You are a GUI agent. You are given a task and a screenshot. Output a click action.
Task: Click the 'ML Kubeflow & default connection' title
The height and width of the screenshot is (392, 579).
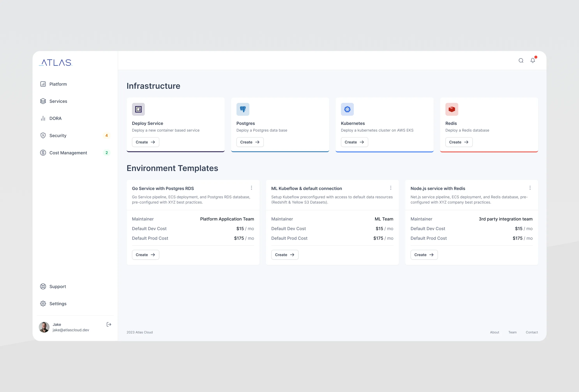[x=306, y=188]
